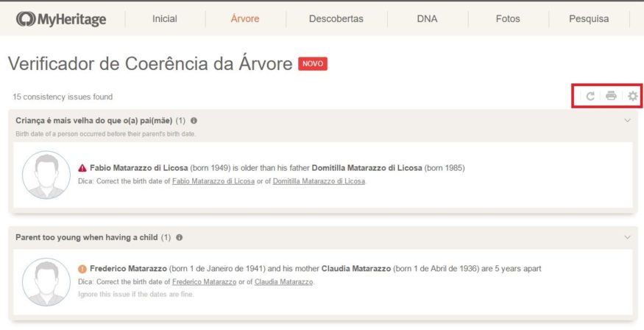Select the Fotos menu item
Image resolution: width=644 pixels, height=330 pixels.
click(508, 19)
